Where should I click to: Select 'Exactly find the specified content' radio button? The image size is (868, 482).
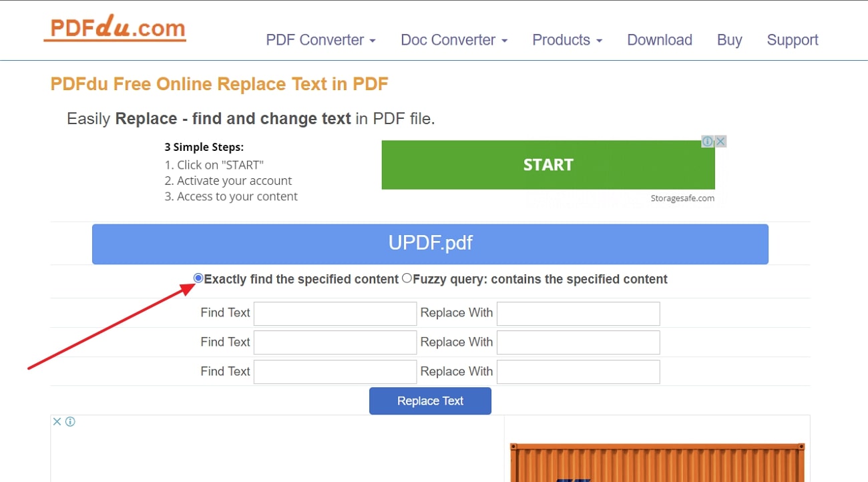(198, 278)
